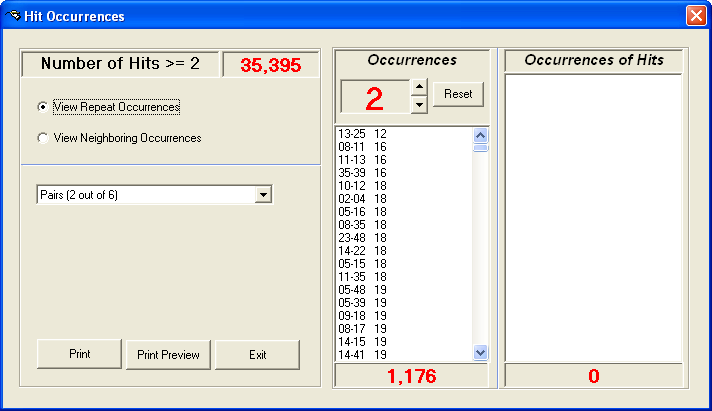Select View Neighboring Occurrences option

(x=42, y=138)
